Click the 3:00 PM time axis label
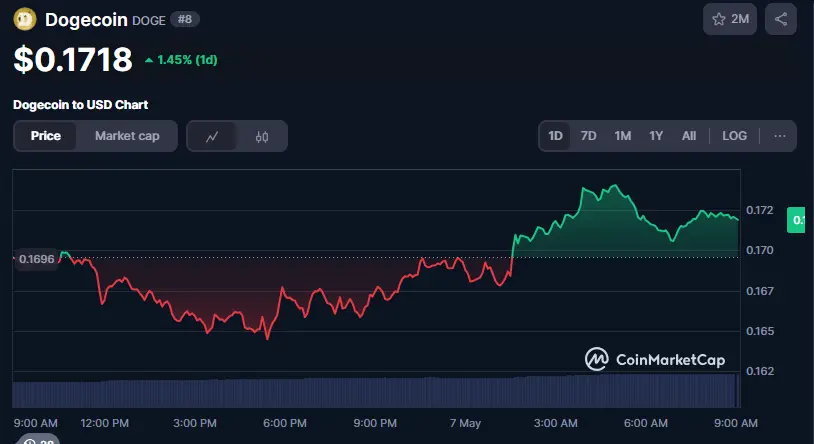The width and height of the screenshot is (814, 444). tap(195, 423)
